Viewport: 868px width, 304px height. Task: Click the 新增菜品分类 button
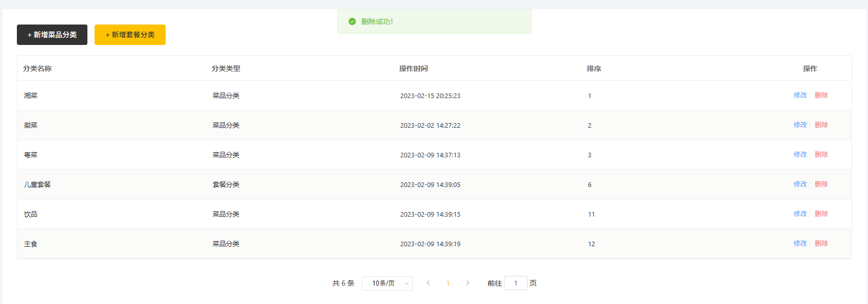pyautogui.click(x=52, y=35)
